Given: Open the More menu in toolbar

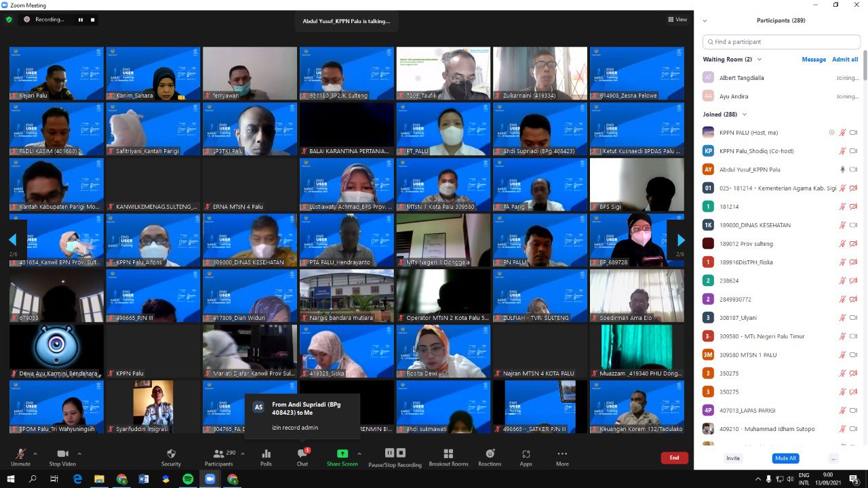Looking at the screenshot, I should [562, 454].
